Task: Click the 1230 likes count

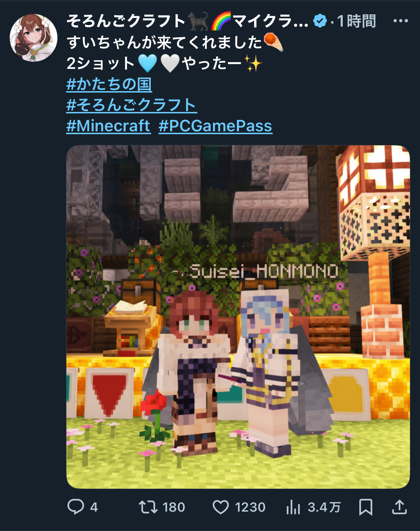Action: [x=250, y=507]
